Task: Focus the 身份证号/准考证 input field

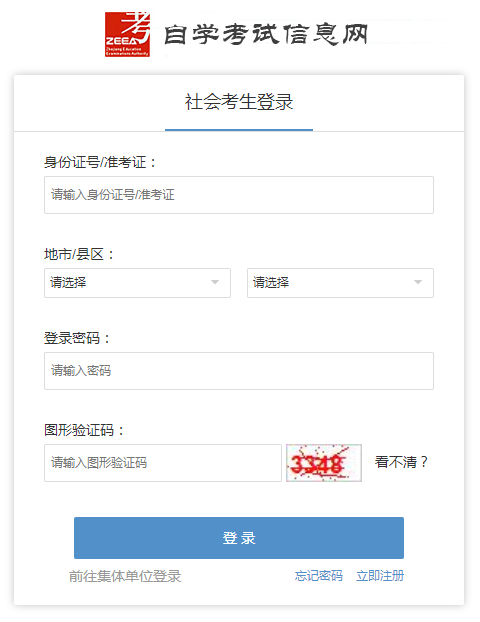Action: tap(239, 195)
